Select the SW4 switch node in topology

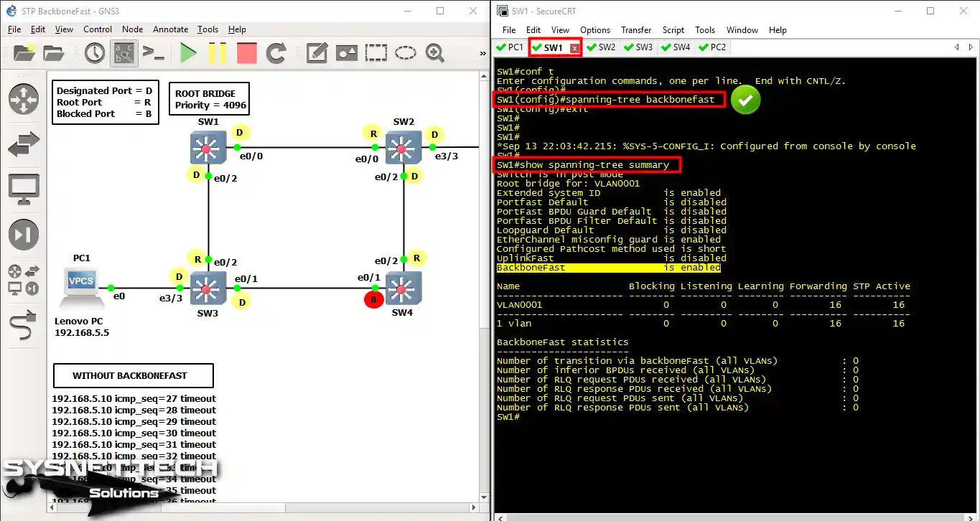[x=403, y=289]
